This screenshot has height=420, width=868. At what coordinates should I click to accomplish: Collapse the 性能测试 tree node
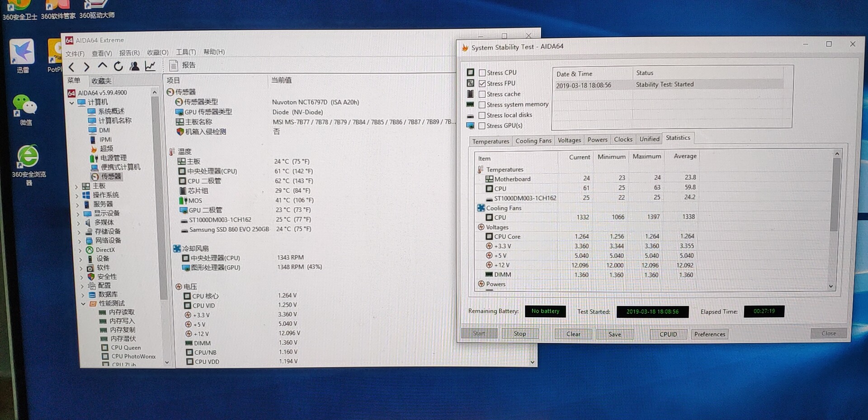click(83, 304)
